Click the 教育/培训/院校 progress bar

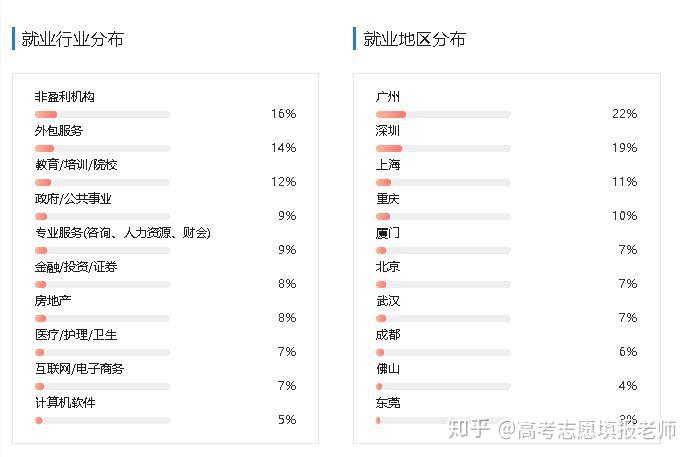[102, 182]
